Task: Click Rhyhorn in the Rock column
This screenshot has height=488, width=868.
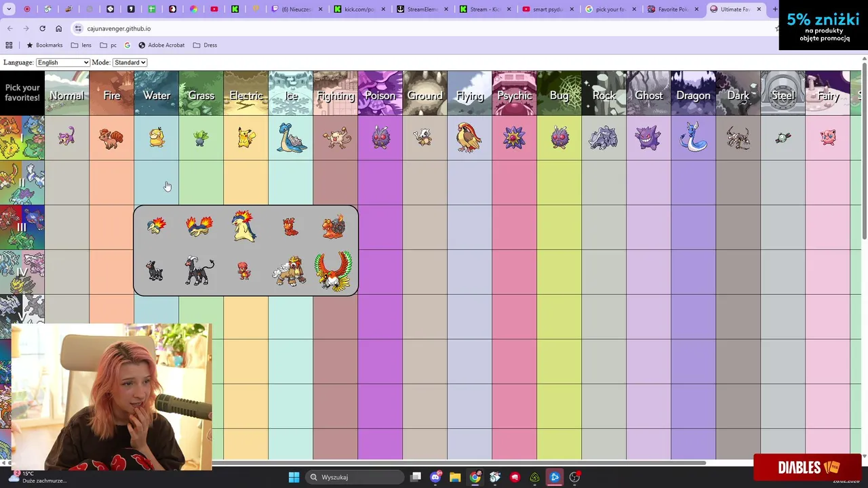Action: pyautogui.click(x=604, y=138)
